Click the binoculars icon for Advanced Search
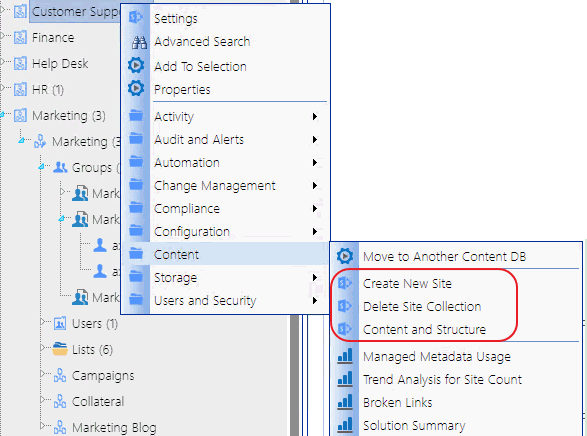The image size is (587, 436). click(x=139, y=42)
